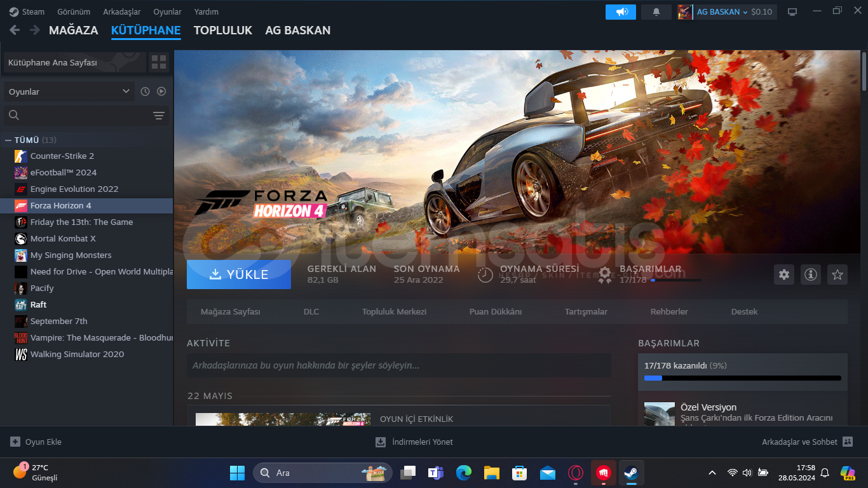Launch Opera browser from taskbar
Screen dimensions: 868x488
point(576,473)
